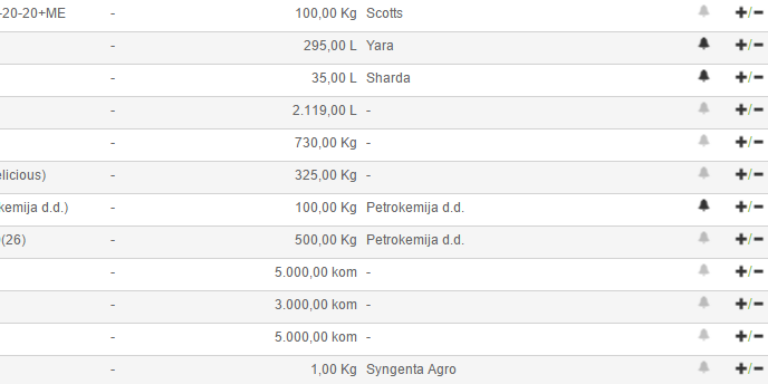Toggle alert bell on Scotts row

pyautogui.click(x=703, y=11)
